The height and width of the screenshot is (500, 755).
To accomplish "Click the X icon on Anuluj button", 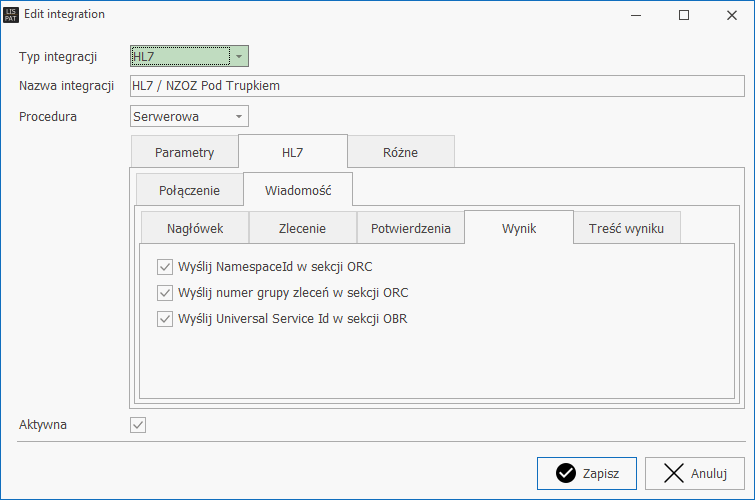I will (x=674, y=473).
